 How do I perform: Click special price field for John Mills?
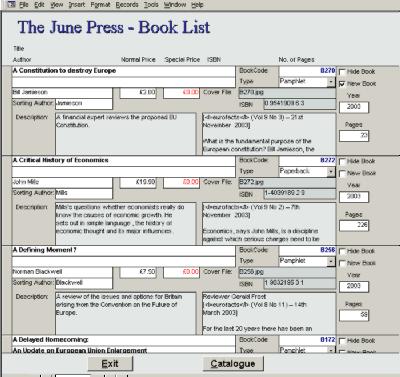181,182
